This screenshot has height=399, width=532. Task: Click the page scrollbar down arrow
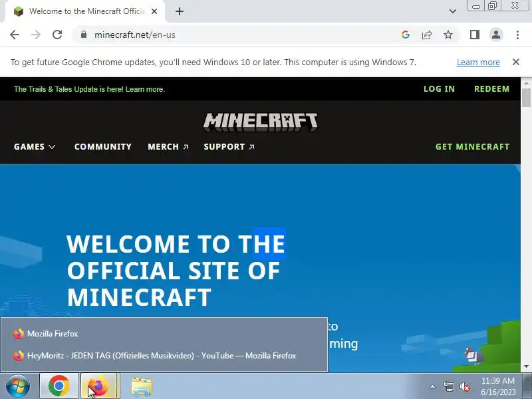point(526,366)
